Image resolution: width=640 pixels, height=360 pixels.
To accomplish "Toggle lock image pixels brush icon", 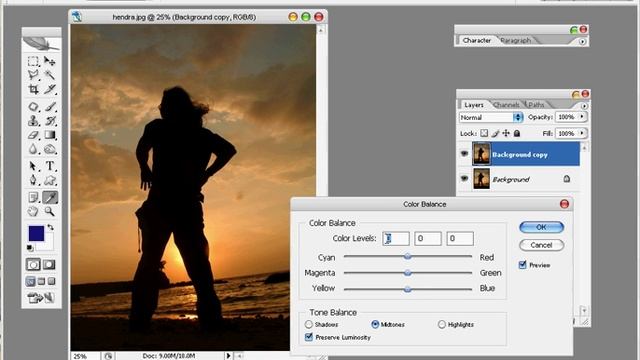I will 495,133.
